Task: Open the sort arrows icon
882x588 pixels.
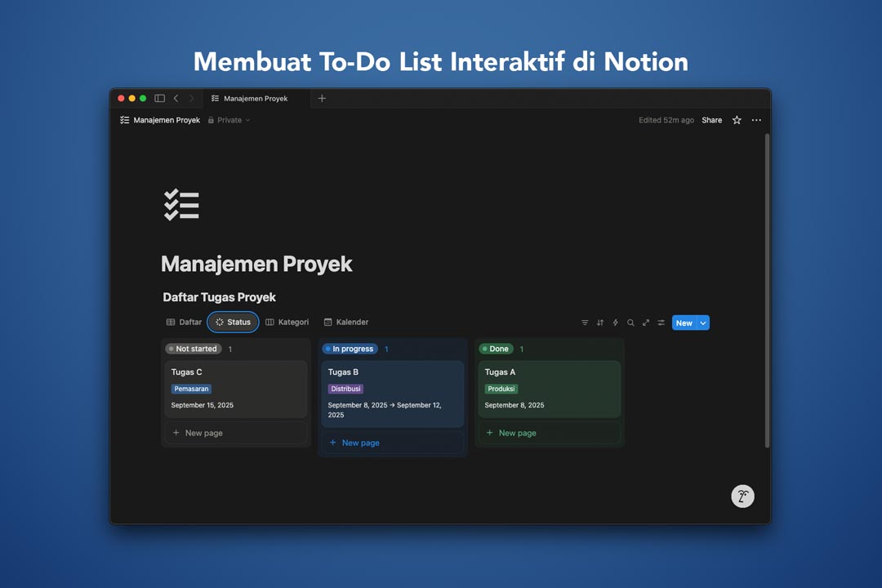Action: coord(600,323)
